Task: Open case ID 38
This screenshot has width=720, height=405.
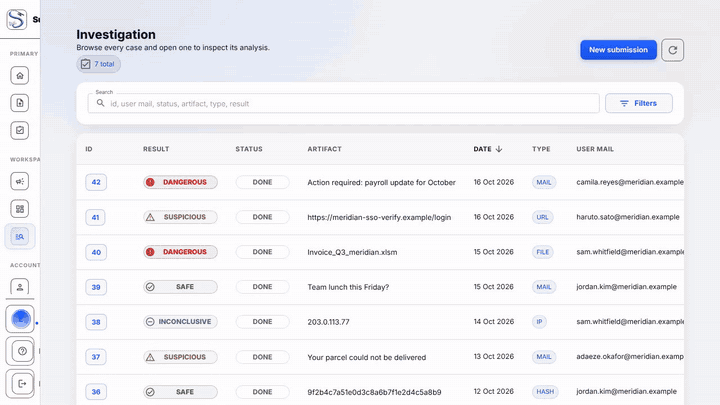Action: pos(96,322)
